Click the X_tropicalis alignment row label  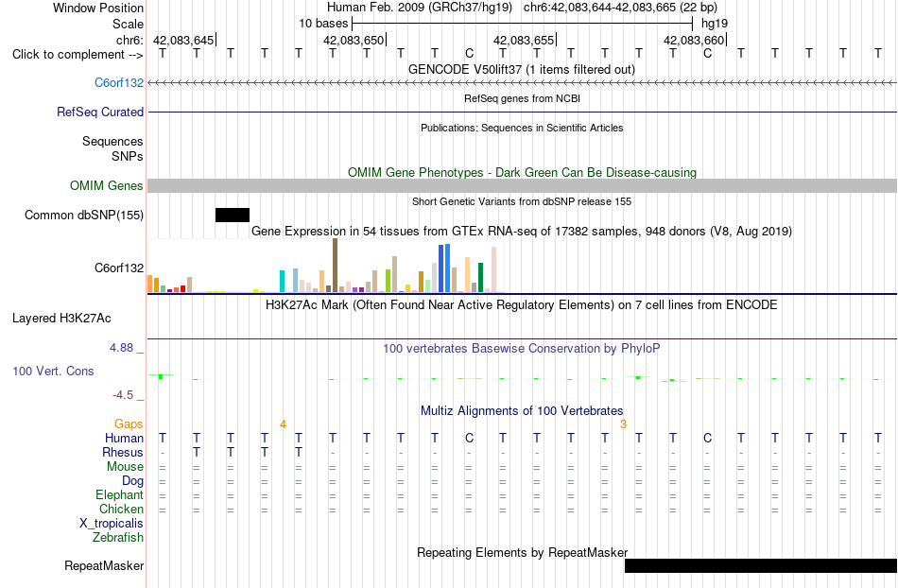pyautogui.click(x=112, y=524)
